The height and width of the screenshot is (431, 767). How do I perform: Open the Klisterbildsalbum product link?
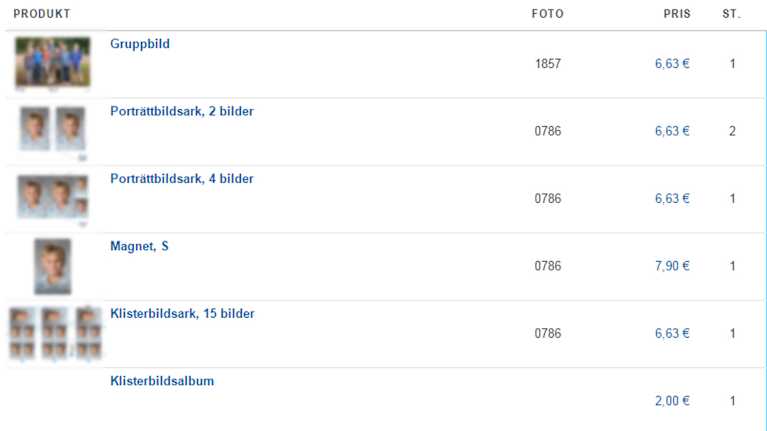tap(162, 381)
